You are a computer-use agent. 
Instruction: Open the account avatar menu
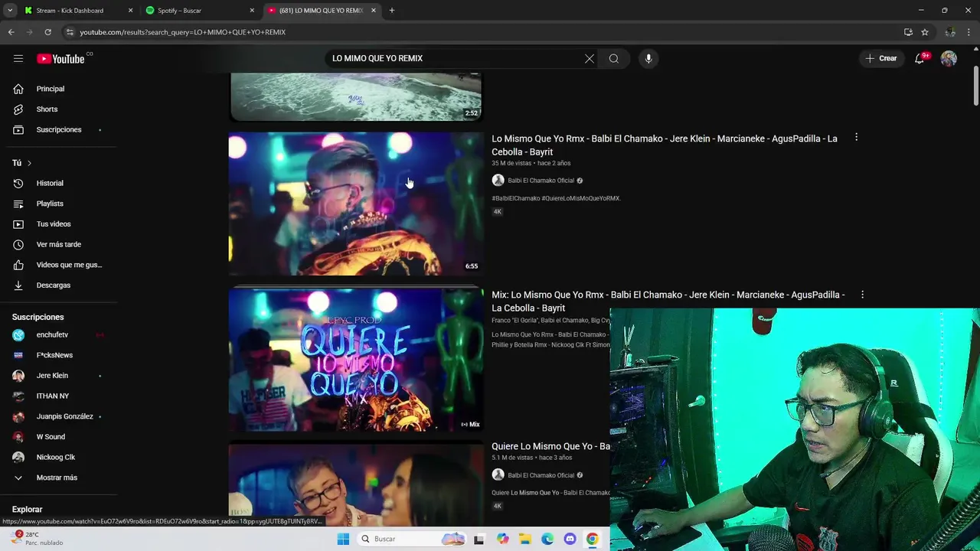click(949, 58)
